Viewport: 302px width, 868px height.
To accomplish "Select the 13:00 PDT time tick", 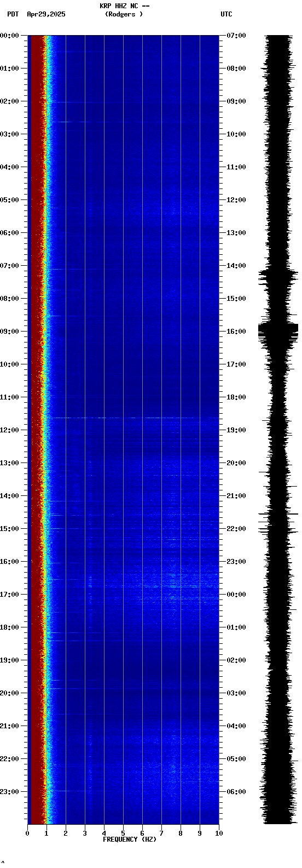I will tap(10, 463).
